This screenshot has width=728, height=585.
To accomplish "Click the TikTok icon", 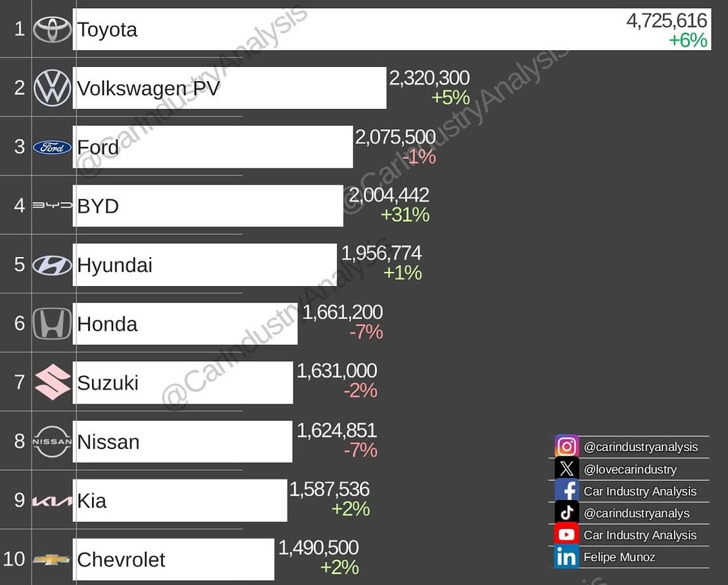I will click(566, 513).
